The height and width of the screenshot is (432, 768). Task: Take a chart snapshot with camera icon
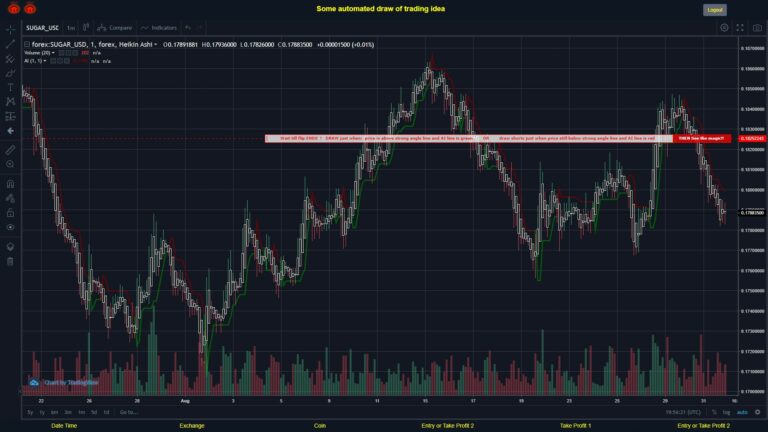757,28
